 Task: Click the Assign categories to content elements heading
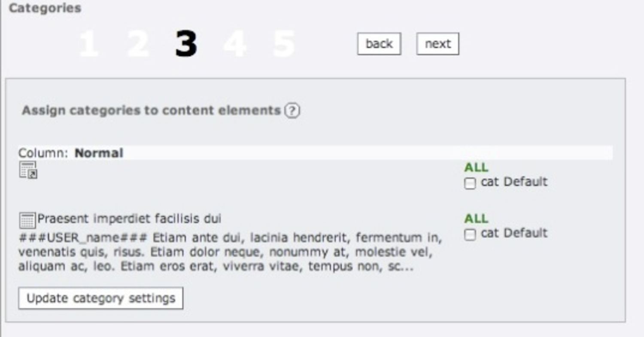(x=151, y=110)
